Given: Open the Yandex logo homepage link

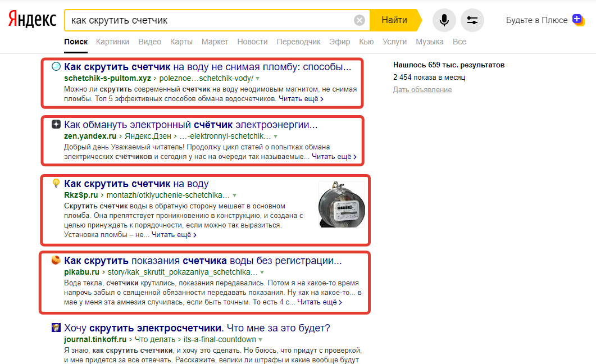Looking at the screenshot, I should point(33,20).
